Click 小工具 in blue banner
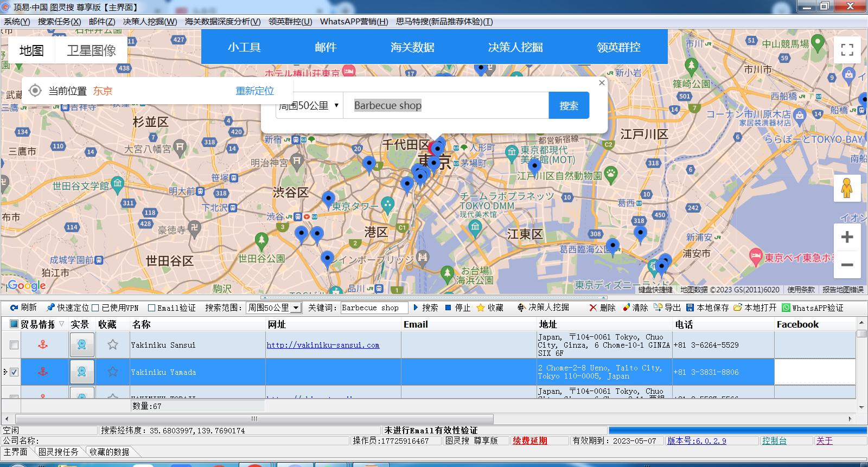This screenshot has height=467, width=868. coord(244,47)
